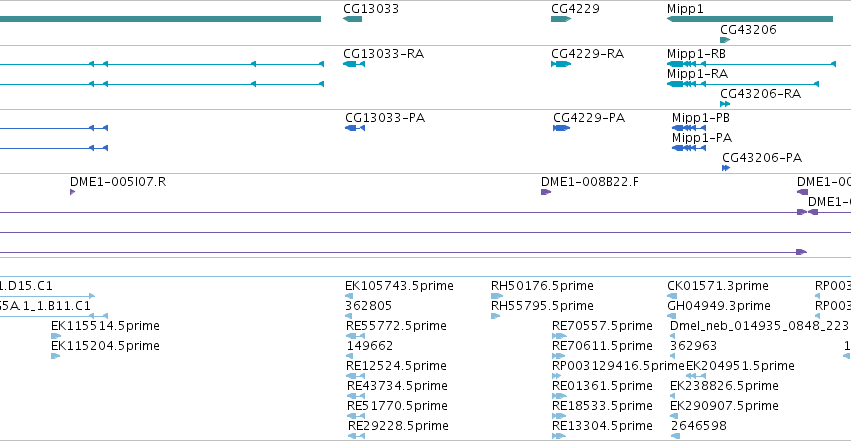Screen dimensions: 851x441
Task: Click the CG43206-PA double-arrow glyph
Action: tap(726, 168)
